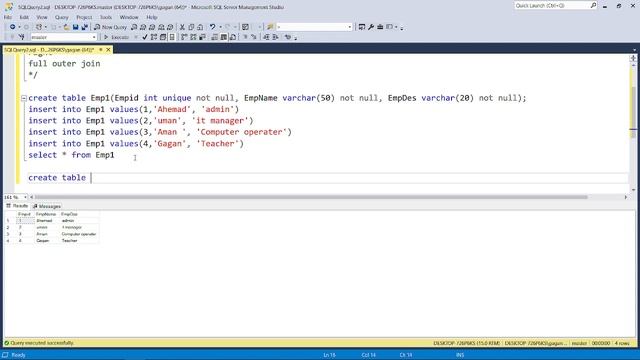Viewport: 640px width, 360px height.
Task: Open the Undo history dropdown arrow
Action: (x=220, y=27)
